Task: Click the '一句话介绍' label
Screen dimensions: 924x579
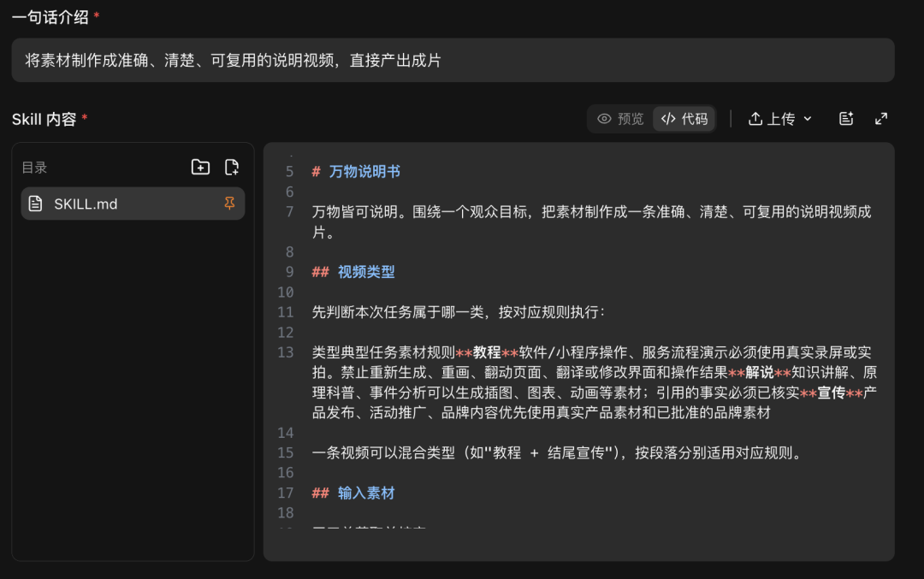Action: point(50,17)
